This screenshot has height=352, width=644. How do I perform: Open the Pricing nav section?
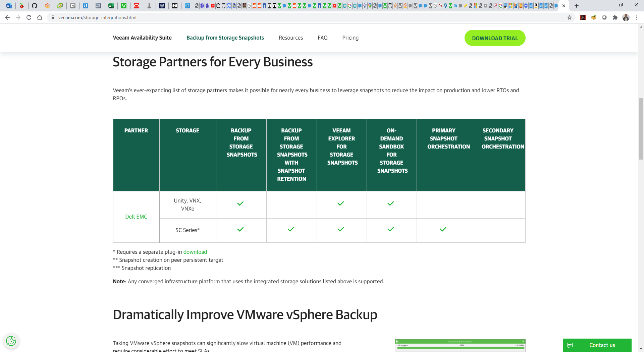click(x=351, y=38)
